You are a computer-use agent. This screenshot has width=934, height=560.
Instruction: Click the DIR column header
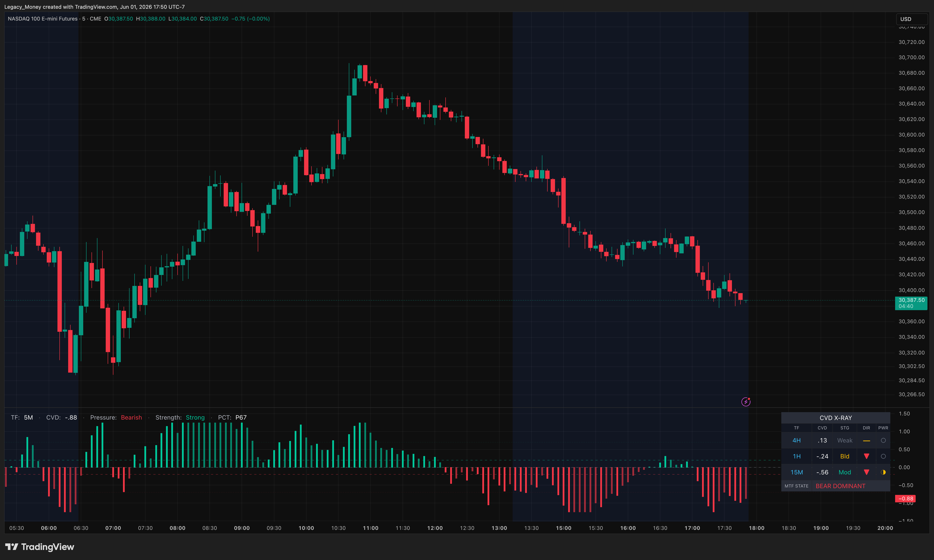867,428
